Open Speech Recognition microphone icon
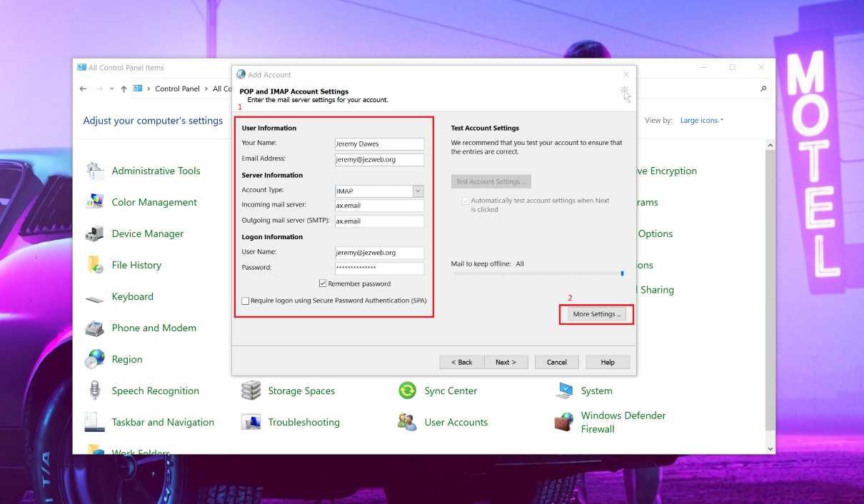Image resolution: width=864 pixels, height=504 pixels. [95, 391]
